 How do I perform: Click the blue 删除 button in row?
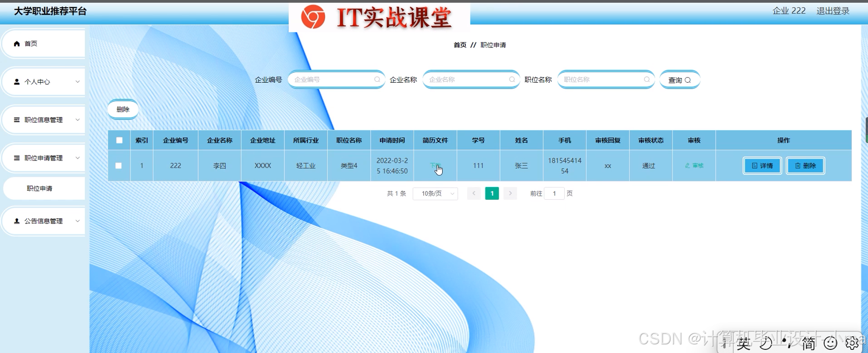805,166
